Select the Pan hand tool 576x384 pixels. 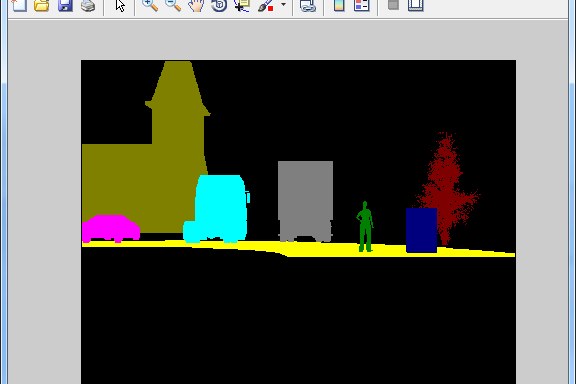pyautogui.click(x=196, y=5)
